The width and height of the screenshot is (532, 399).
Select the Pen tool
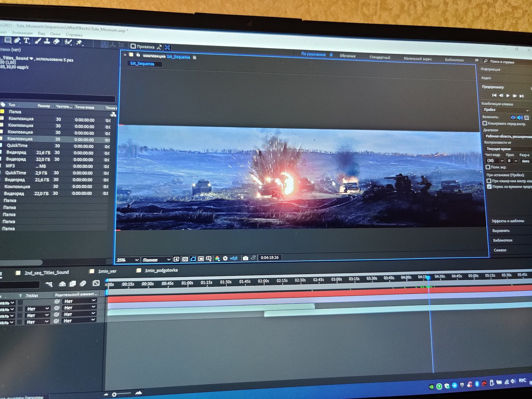tap(17, 41)
